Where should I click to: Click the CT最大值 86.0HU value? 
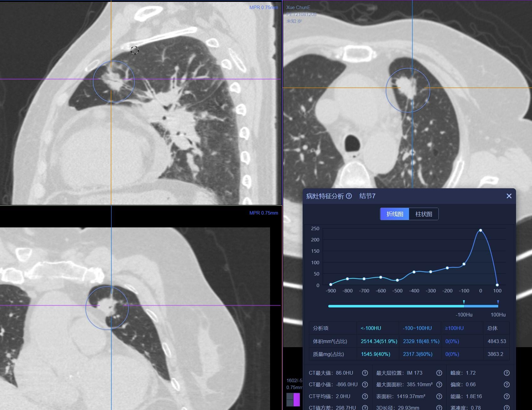[344, 373]
